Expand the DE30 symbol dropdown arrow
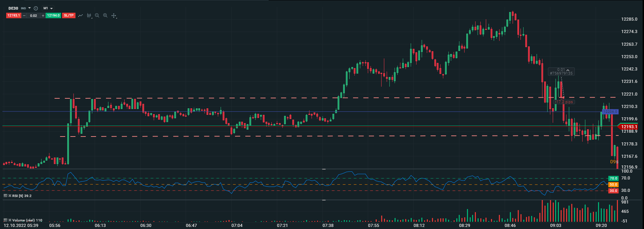 tap(30, 8)
